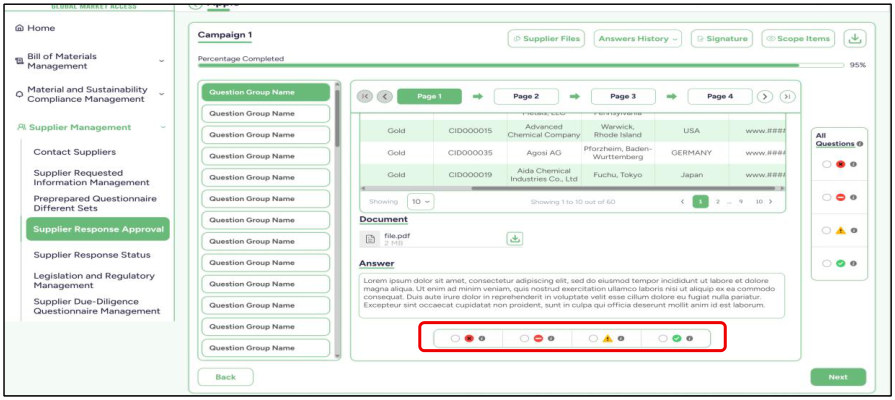Select the green checkmark approve radio under Answer

[663, 338]
